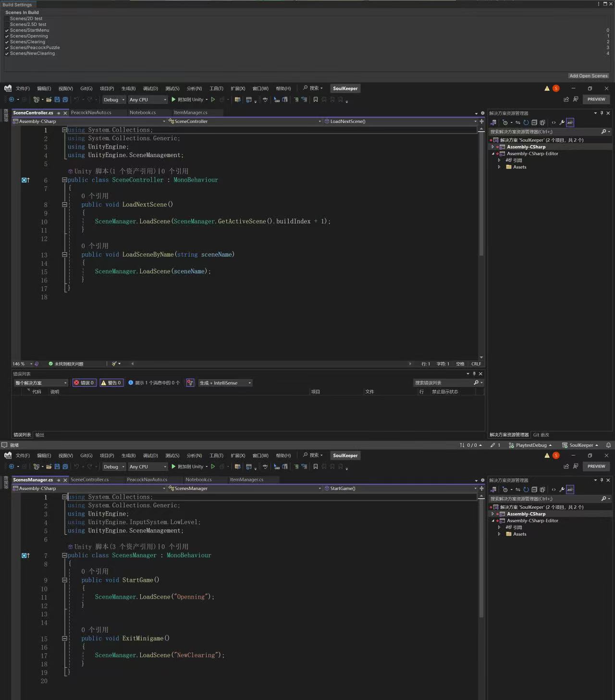The image size is (615, 700).
Task: Toggle the 错误 0 errors filter
Action: pos(84,383)
